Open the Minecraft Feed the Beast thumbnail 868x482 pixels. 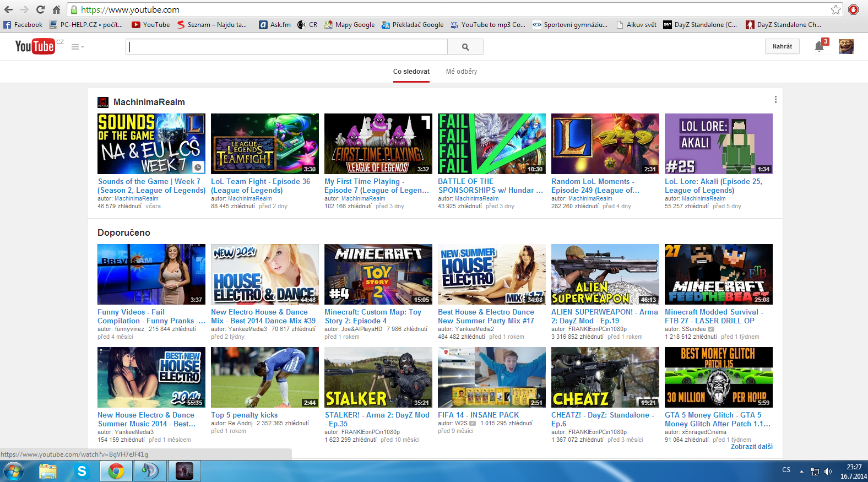[719, 274]
